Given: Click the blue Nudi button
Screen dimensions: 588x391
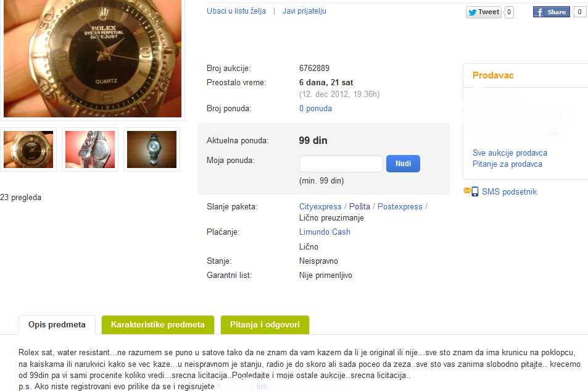Looking at the screenshot, I should tap(403, 164).
